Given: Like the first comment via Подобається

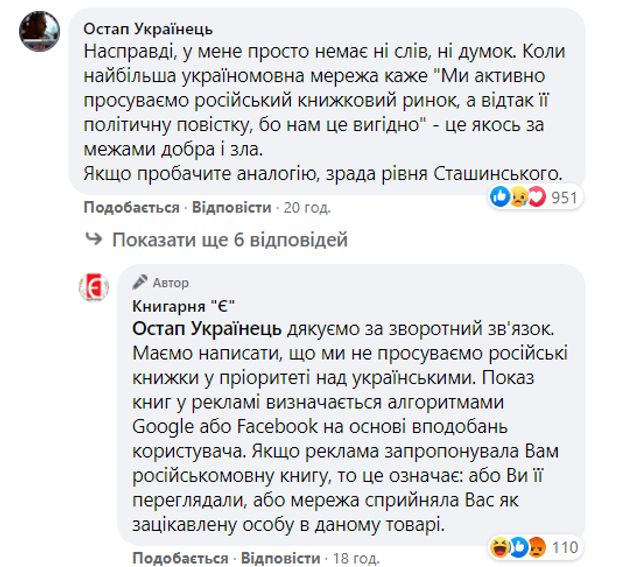Looking at the screenshot, I should pos(131,207).
